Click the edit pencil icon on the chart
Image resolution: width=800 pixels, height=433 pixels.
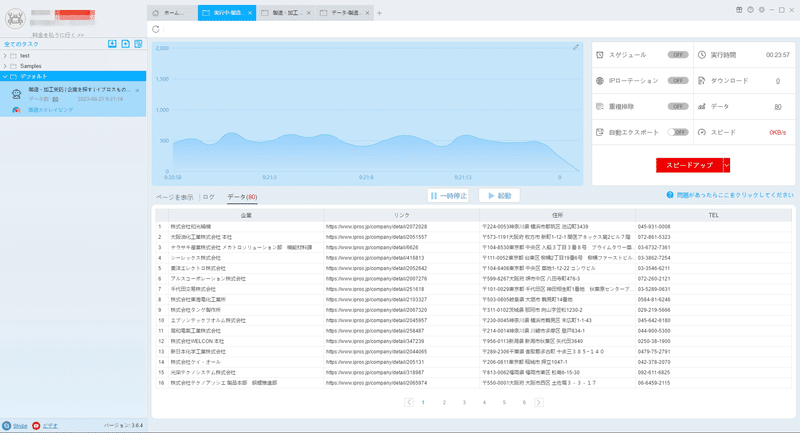576,47
